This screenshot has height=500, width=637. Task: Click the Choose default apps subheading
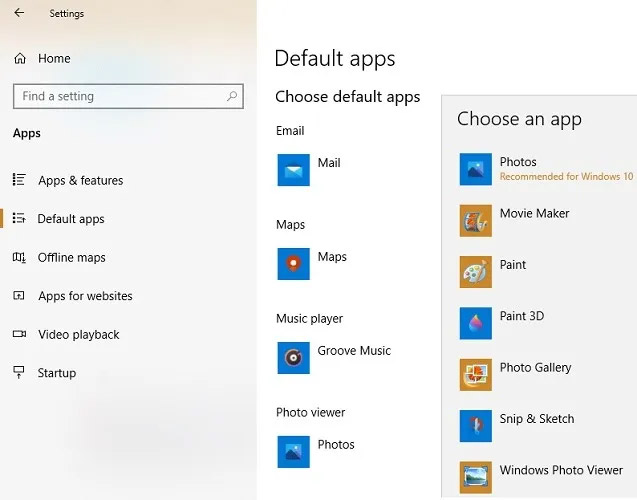348,97
